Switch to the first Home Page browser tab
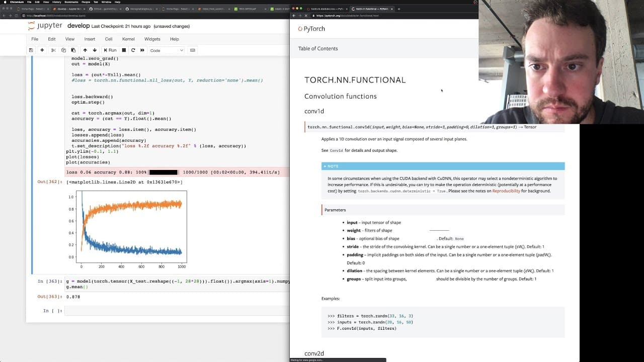 [32, 9]
